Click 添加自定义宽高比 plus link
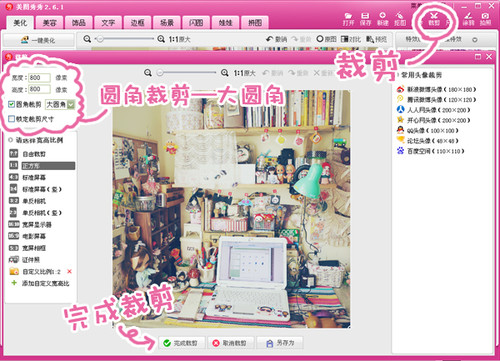The width and height of the screenshot is (500, 361). [40, 283]
